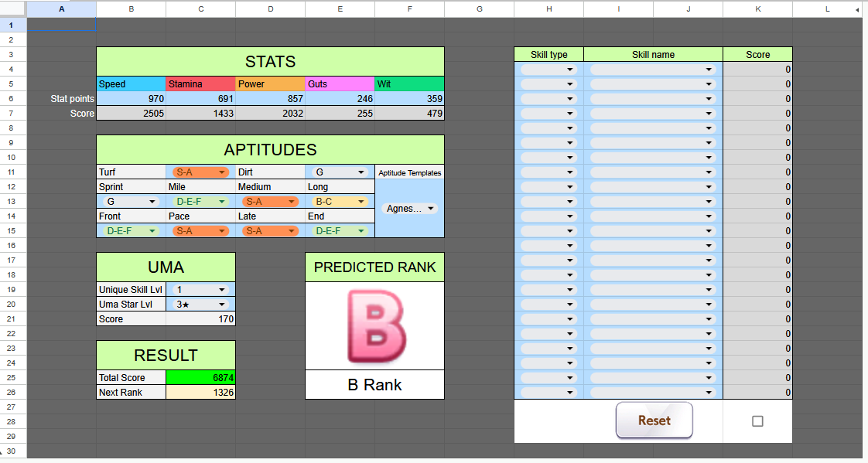Select the Wit stat points cell 359
Image resolution: width=868 pixels, height=463 pixels.
pyautogui.click(x=410, y=98)
